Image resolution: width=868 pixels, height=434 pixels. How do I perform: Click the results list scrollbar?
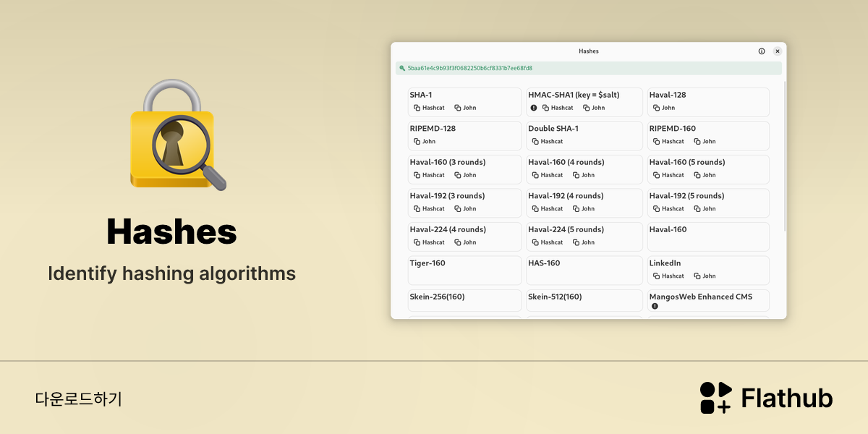pyautogui.click(x=784, y=156)
